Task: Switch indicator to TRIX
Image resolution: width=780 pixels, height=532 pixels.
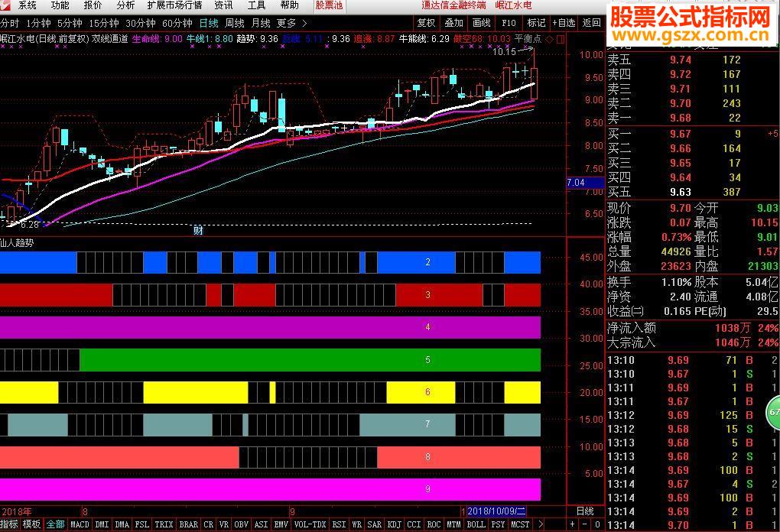Action: click(164, 524)
